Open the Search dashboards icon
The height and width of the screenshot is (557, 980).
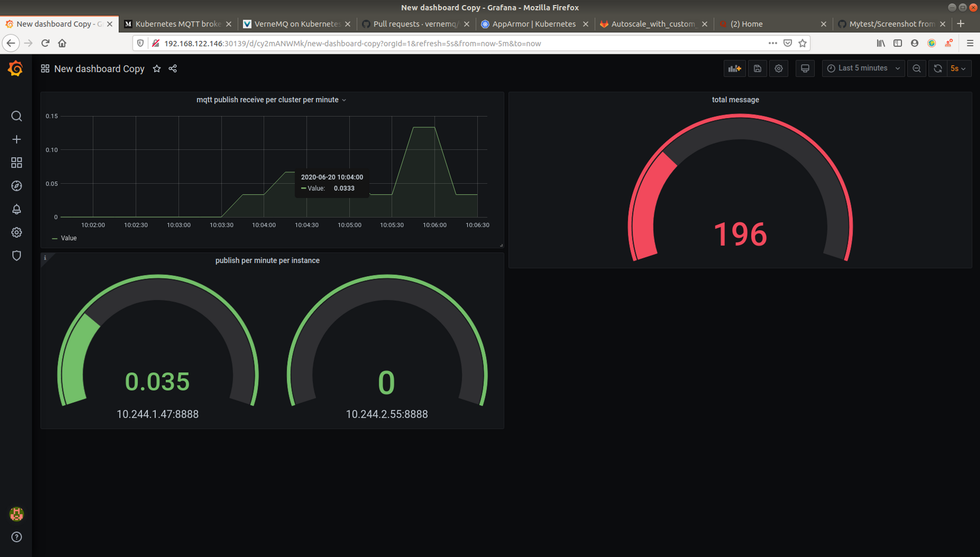click(x=16, y=116)
